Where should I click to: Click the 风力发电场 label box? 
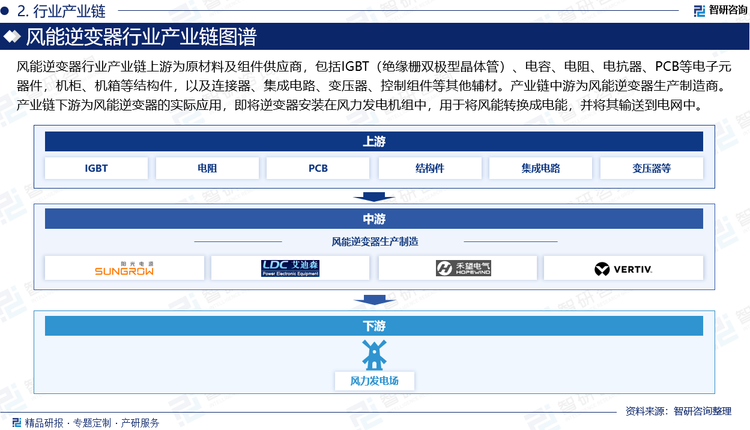(374, 381)
